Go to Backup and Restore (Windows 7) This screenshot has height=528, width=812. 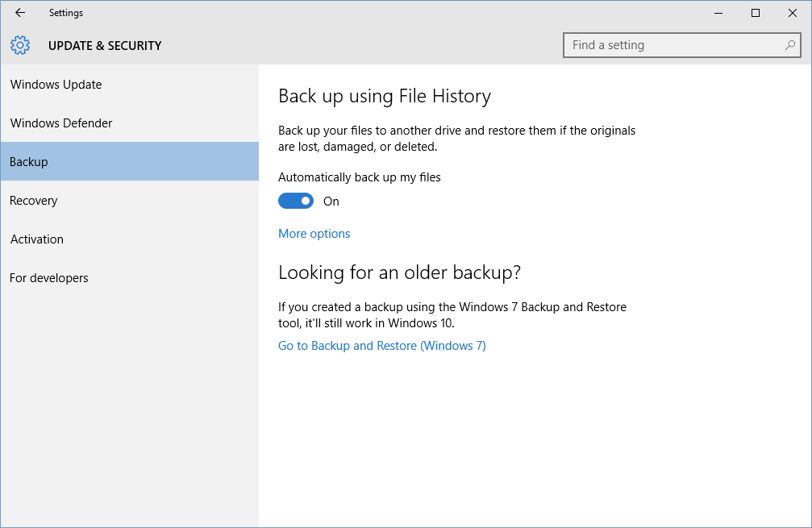[x=382, y=345]
